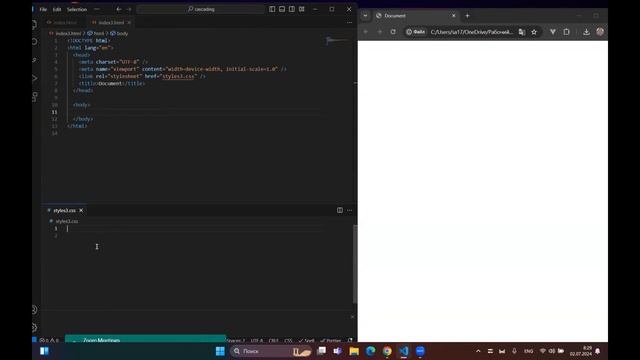Open the Customize Layout icon
Viewport: 640px width, 360px height.
302,9
